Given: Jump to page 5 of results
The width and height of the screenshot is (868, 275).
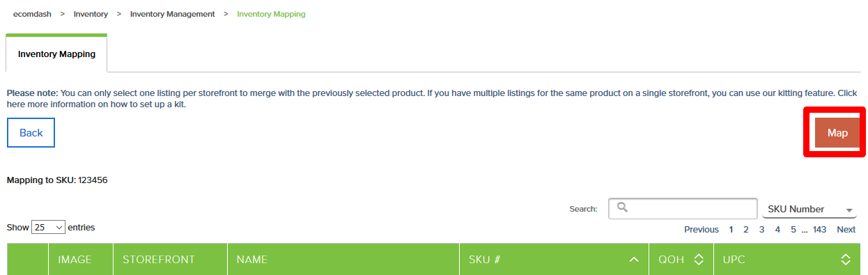Looking at the screenshot, I should [793, 230].
